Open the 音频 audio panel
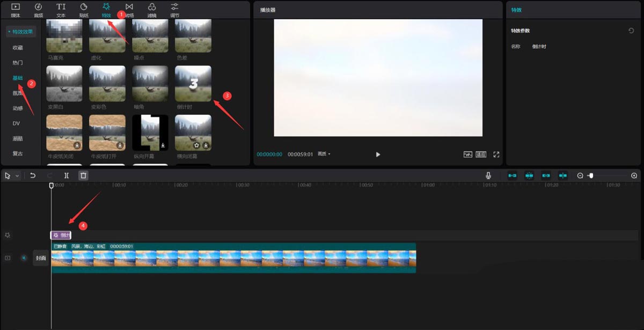Viewport: 644px width, 330px height. pos(38,9)
